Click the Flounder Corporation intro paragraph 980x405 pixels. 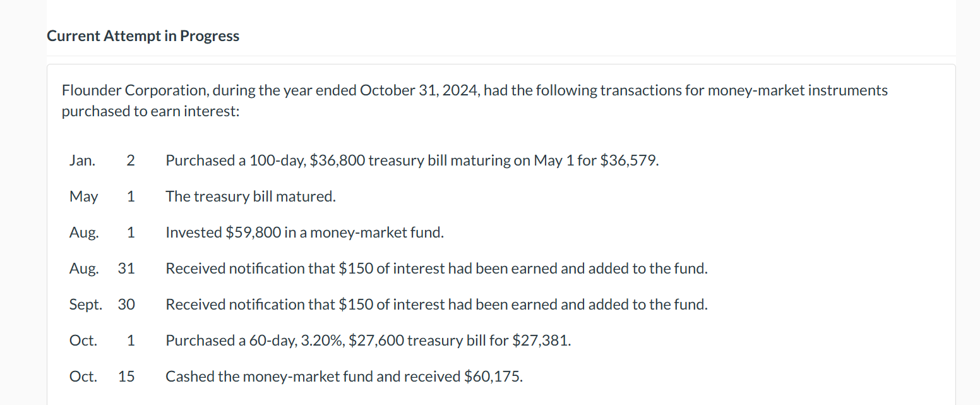pos(474,100)
